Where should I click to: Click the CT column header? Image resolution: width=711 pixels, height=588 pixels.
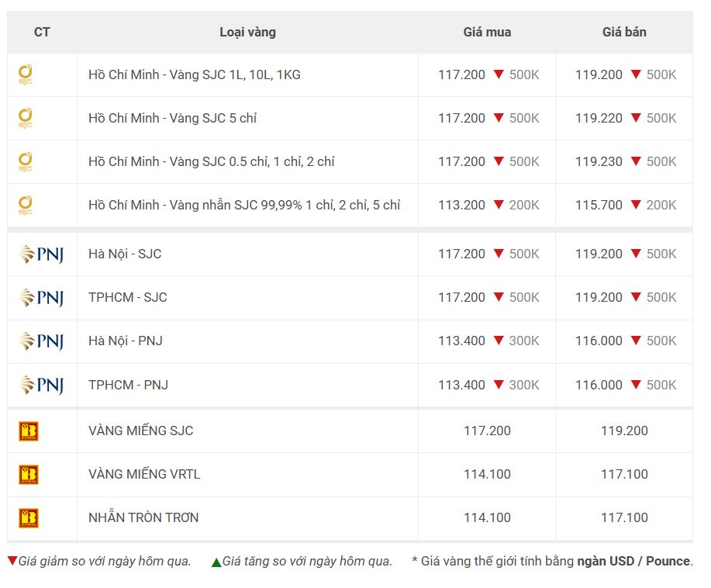click(42, 33)
